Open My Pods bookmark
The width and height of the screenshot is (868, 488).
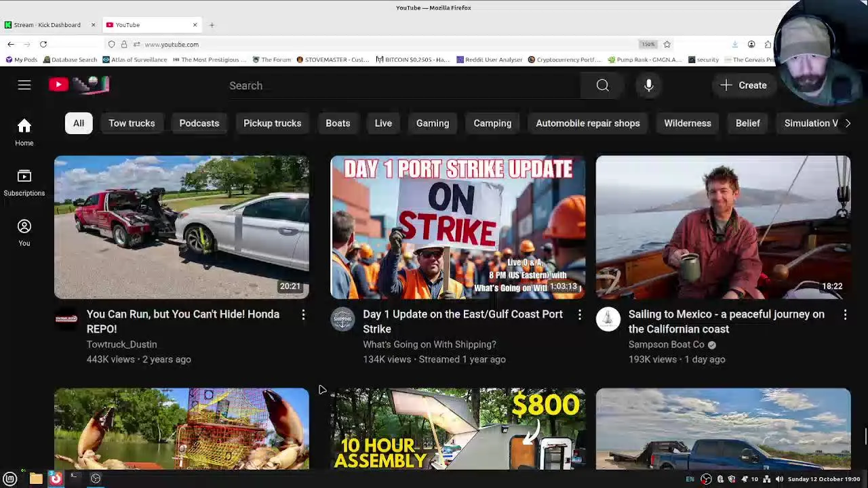21,60
